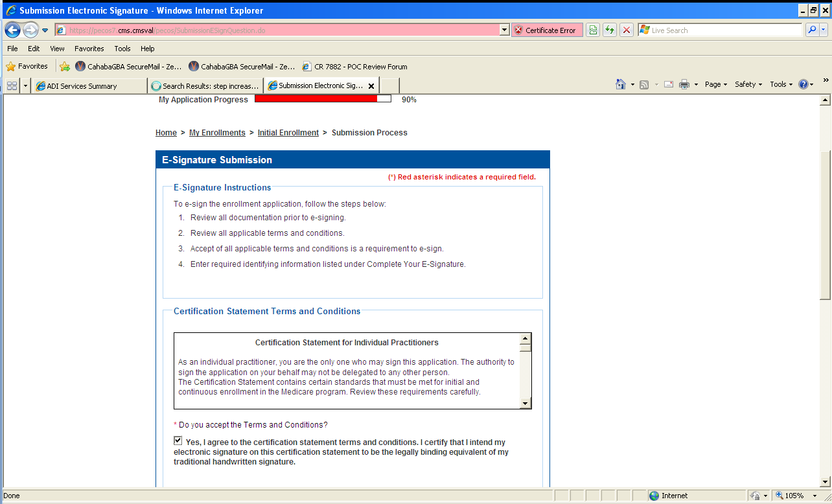This screenshot has height=504, width=832.
Task: Select the Submission Electronic Signature tab
Action: 321,86
